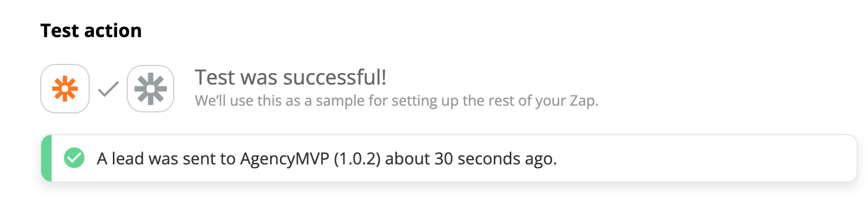
Task: Click the "Test was successful!" headline
Action: (x=291, y=77)
